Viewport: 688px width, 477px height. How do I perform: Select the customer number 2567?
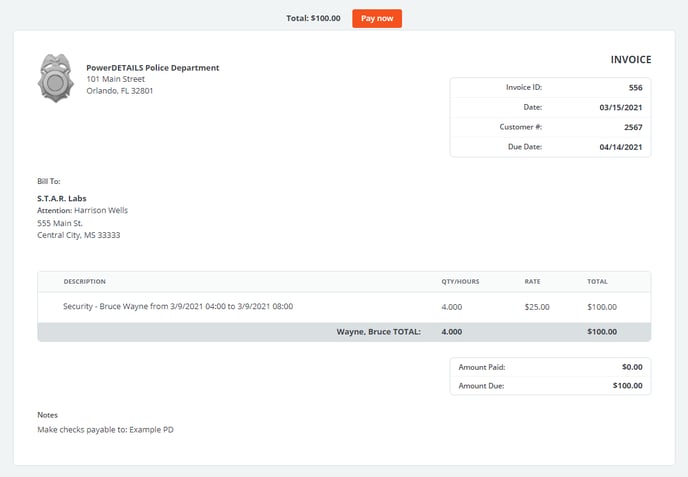click(633, 128)
